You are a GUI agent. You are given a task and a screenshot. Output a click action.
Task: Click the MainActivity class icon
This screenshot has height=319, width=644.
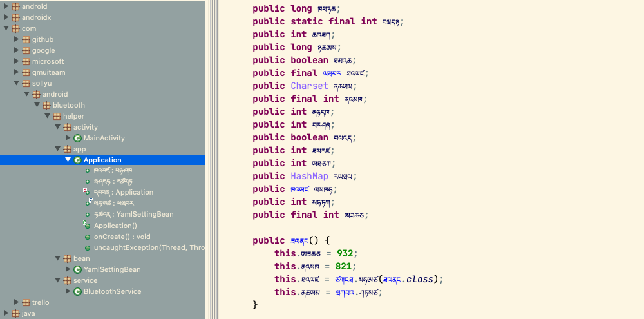point(77,138)
